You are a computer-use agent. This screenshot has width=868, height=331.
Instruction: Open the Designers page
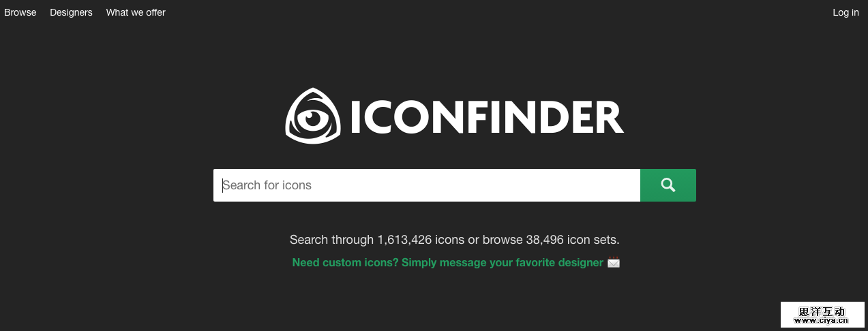71,12
